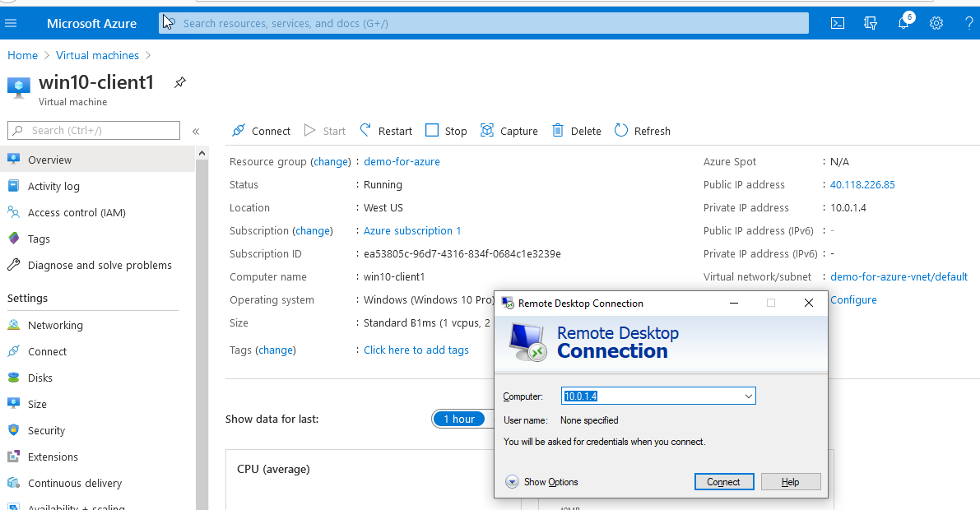
Task: Click the Home breadcrumb link
Action: click(22, 55)
